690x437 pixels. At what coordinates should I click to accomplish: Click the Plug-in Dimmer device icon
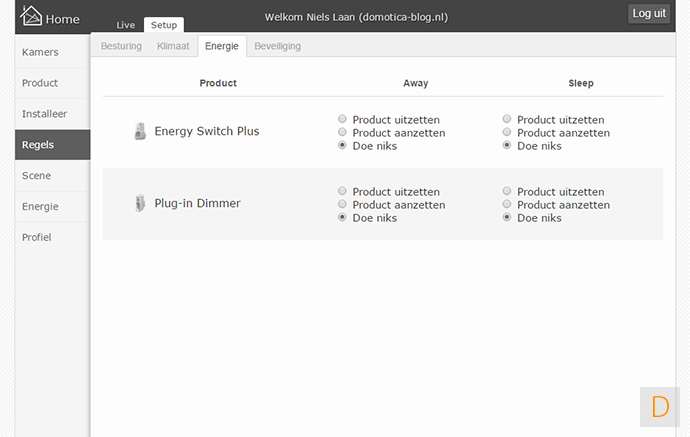[140, 203]
